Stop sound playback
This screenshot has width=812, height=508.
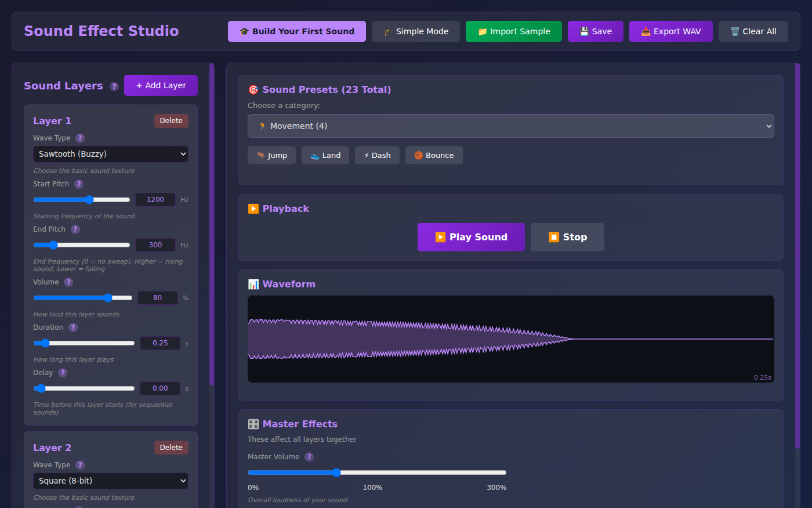567,237
